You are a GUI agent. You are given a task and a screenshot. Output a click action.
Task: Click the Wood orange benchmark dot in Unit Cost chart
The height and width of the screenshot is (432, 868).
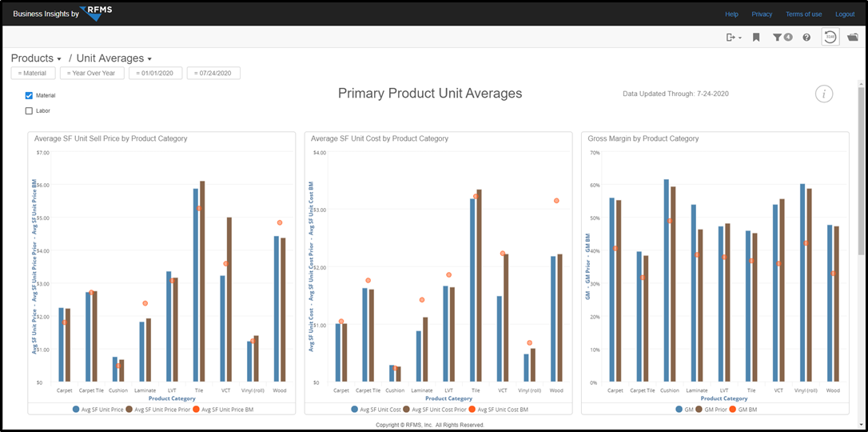556,201
